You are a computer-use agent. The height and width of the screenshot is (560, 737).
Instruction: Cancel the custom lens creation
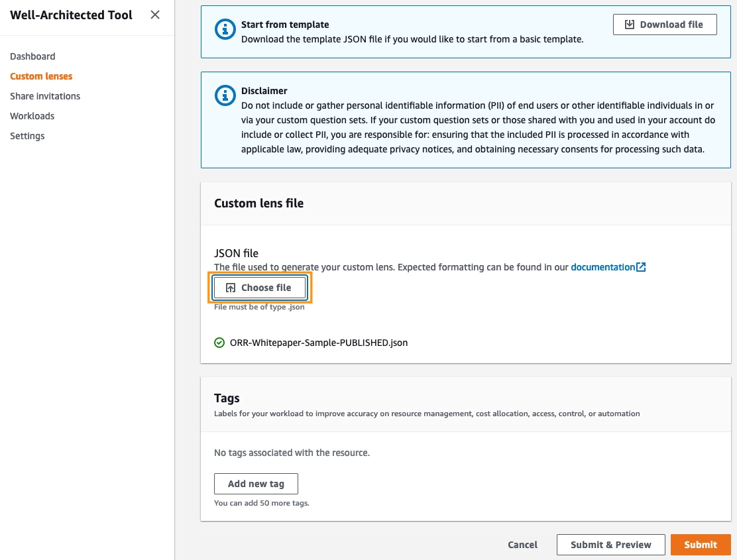(522, 544)
